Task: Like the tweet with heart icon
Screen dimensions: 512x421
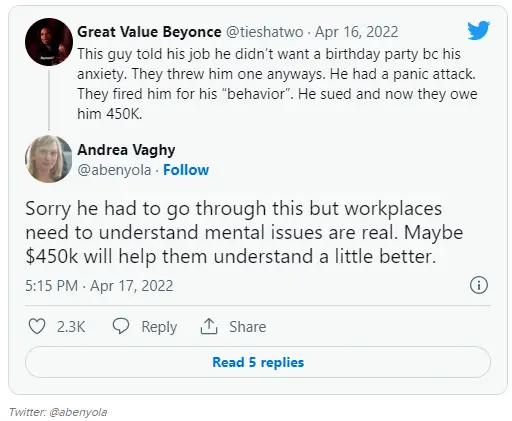Action: (x=37, y=326)
